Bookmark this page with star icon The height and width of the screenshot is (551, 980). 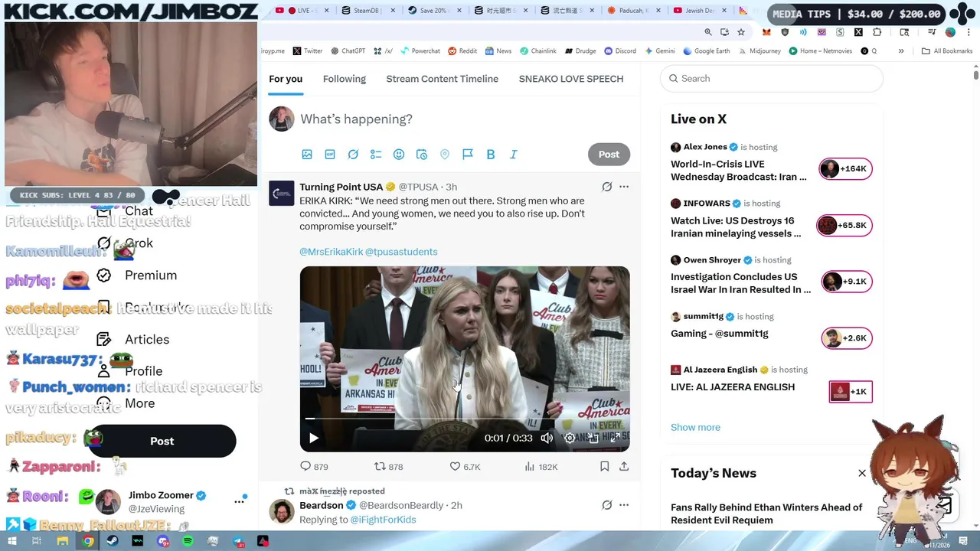741,32
